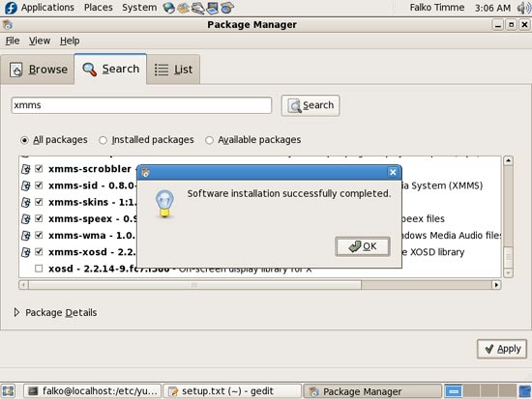This screenshot has height=399, width=532.
Task: Open the Help menu
Action: 70,41
